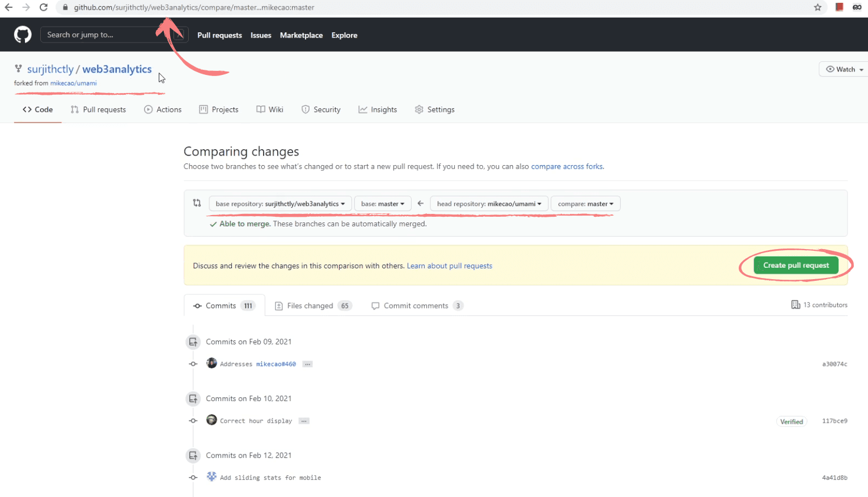Follow the compare across forks link

[x=567, y=166]
